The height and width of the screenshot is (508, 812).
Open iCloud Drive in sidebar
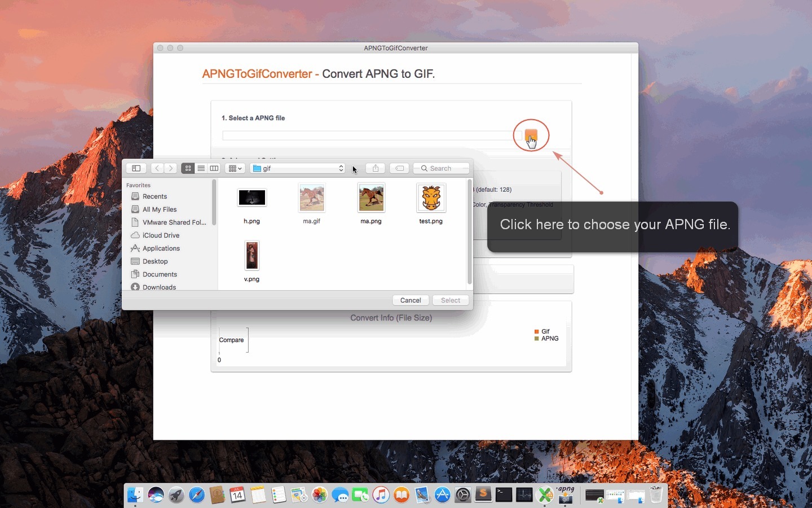pyautogui.click(x=155, y=235)
